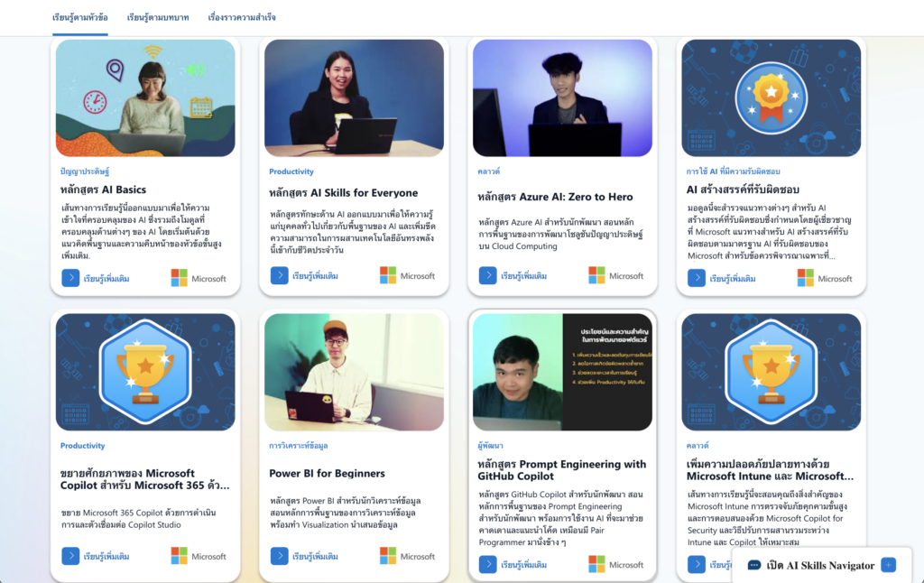The image size is (924, 583).
Task: Open trophy thumbnail of Copilot 365 card
Action: pos(145,372)
